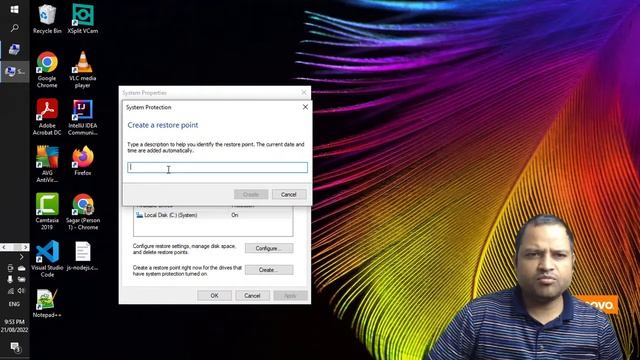The width and height of the screenshot is (640, 360).
Task: Close the System Protection dialog
Action: 305,107
